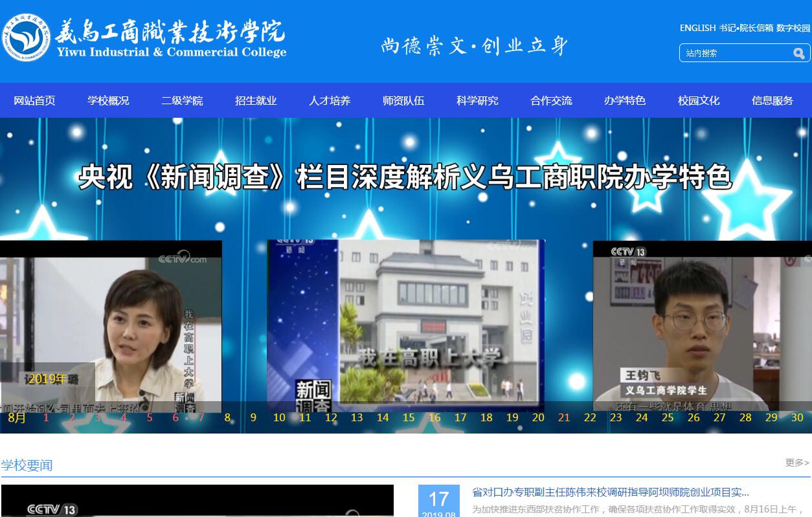Select day 24 on the timeline

coord(642,417)
